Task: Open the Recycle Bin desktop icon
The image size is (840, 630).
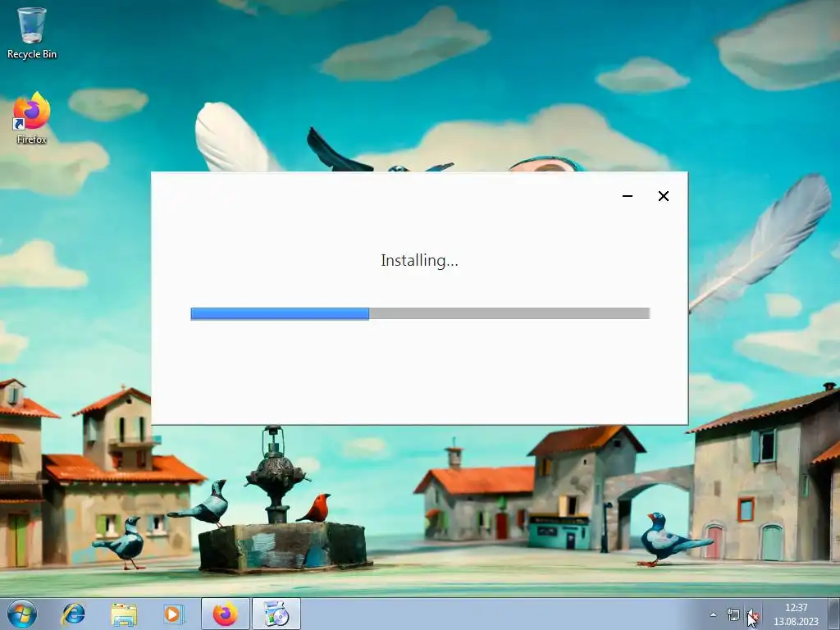Action: tap(32, 33)
